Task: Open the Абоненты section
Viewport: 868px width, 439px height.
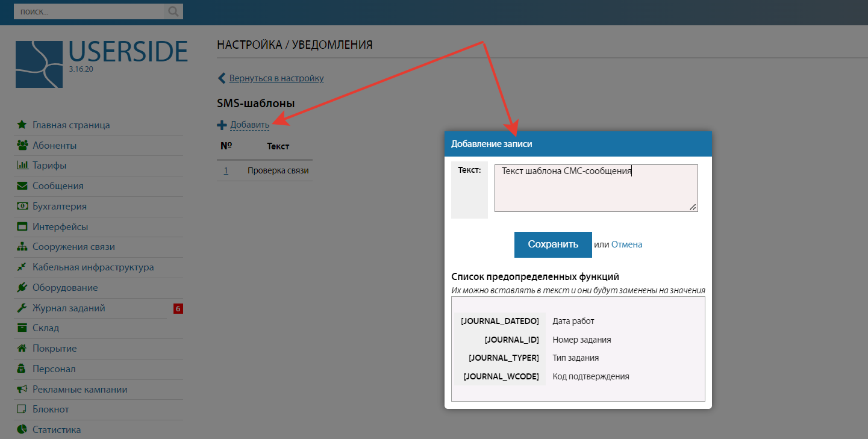Action: (54, 145)
